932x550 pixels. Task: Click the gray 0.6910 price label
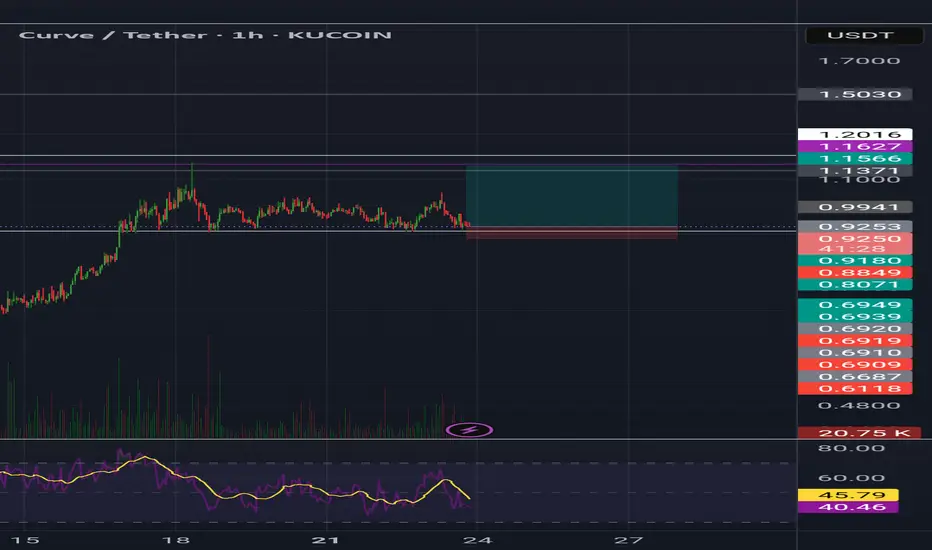point(855,353)
